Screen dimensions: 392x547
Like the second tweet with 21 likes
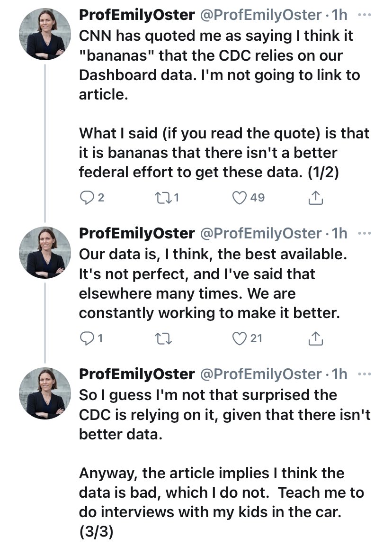point(240,338)
